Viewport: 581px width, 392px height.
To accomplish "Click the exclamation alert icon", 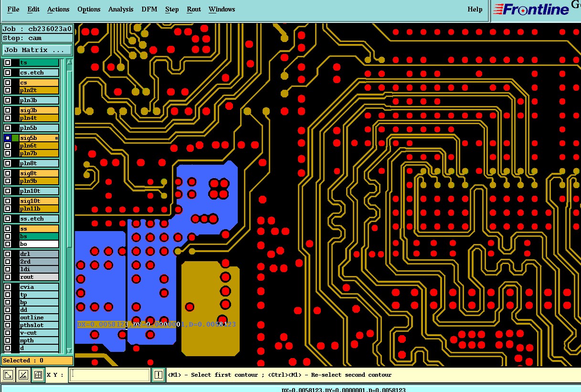I will coord(158,375).
